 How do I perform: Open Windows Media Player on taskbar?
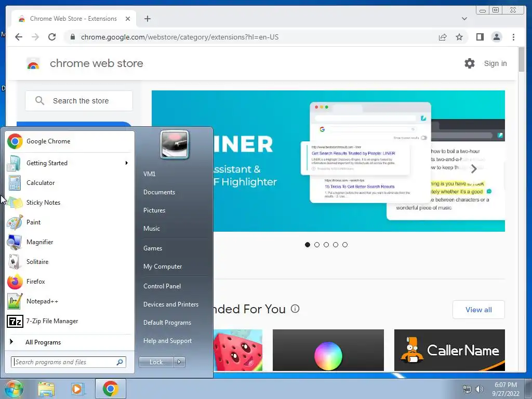tap(77, 389)
